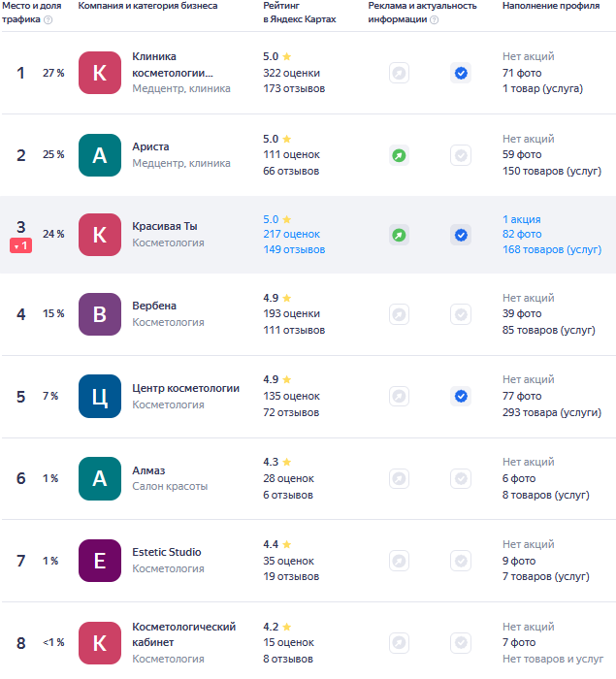Click the grey advertising icon in Центр косметологии row
The height and width of the screenshot is (679, 616).
coord(399,396)
